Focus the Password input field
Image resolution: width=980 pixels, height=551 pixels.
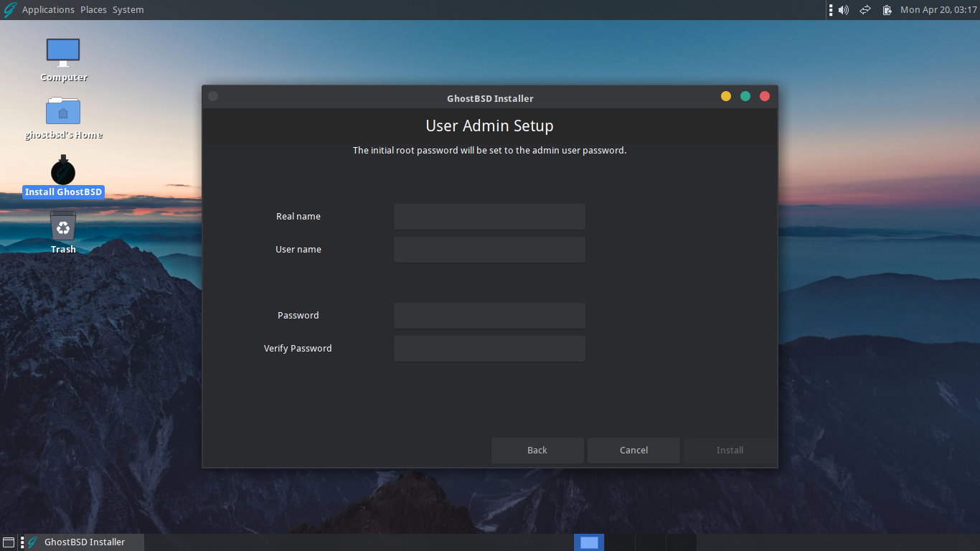(489, 316)
